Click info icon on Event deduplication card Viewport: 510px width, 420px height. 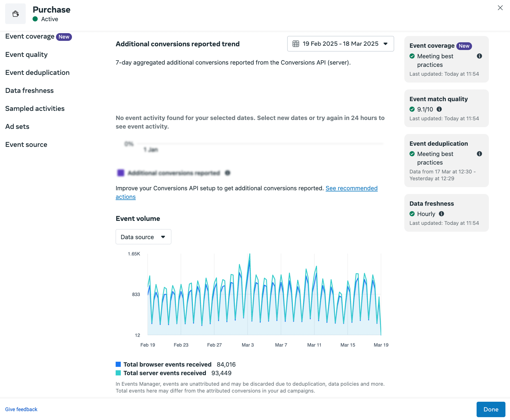479,154
